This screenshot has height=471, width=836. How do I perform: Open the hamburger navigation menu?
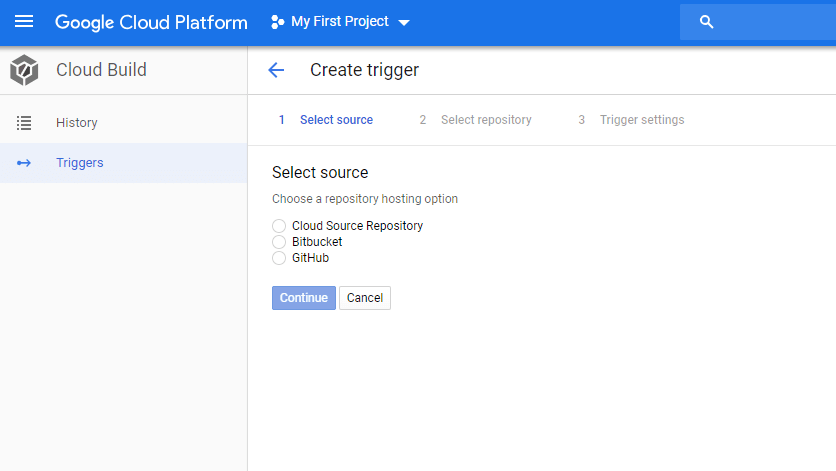click(23, 22)
